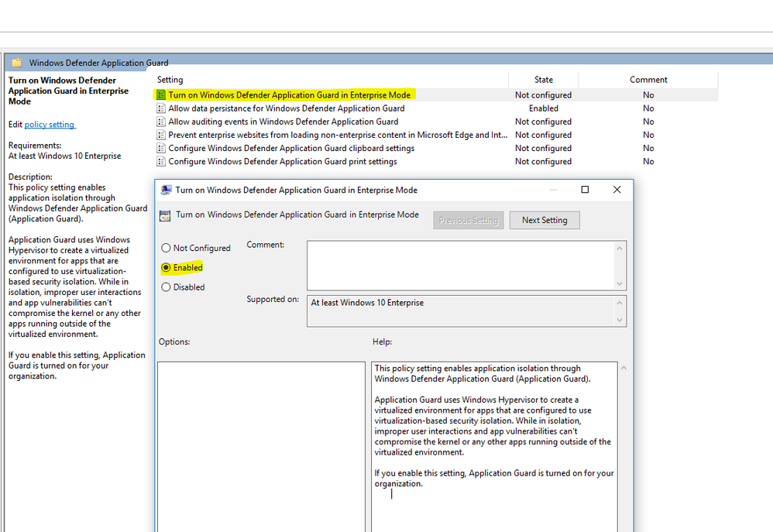Click the Supported on text field

(461, 311)
